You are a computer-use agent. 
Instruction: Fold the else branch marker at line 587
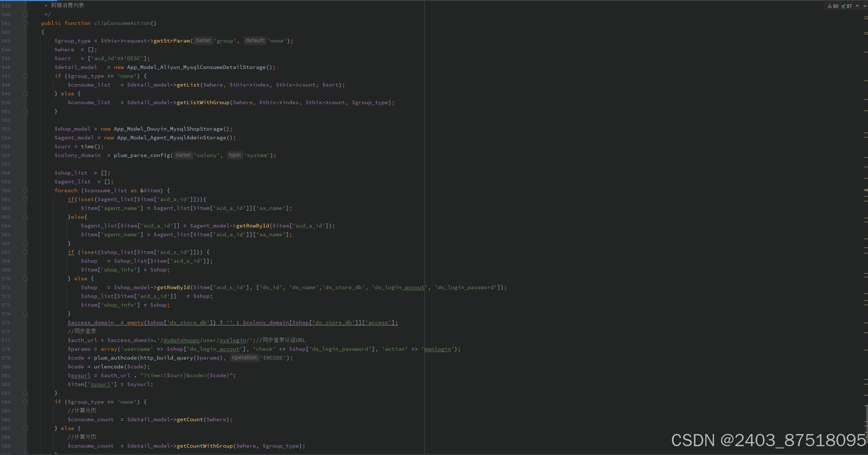point(25,428)
